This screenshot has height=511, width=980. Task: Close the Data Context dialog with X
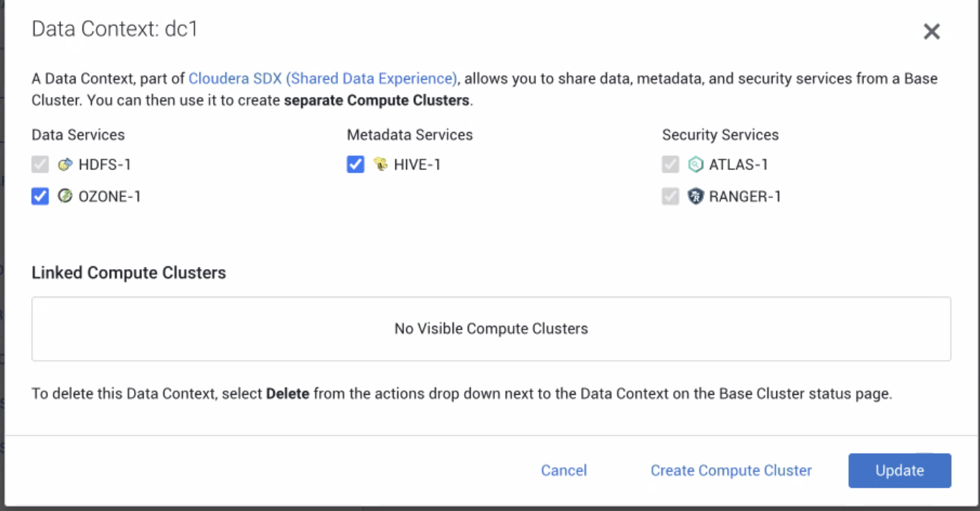931,32
